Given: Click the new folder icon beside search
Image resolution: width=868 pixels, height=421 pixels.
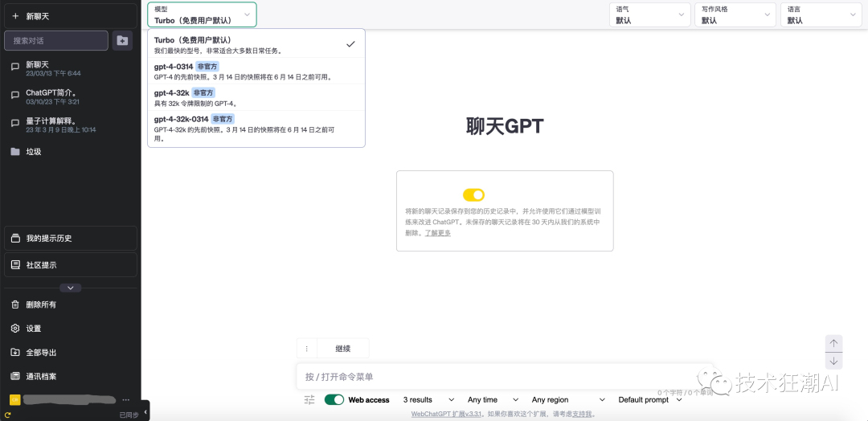Looking at the screenshot, I should (x=122, y=40).
